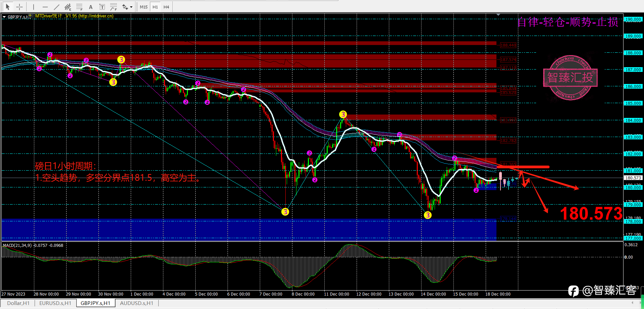Image resolution: width=644 pixels, height=309 pixels.
Task: Click the 0.00 MACD scale value
Action: pos(629,257)
